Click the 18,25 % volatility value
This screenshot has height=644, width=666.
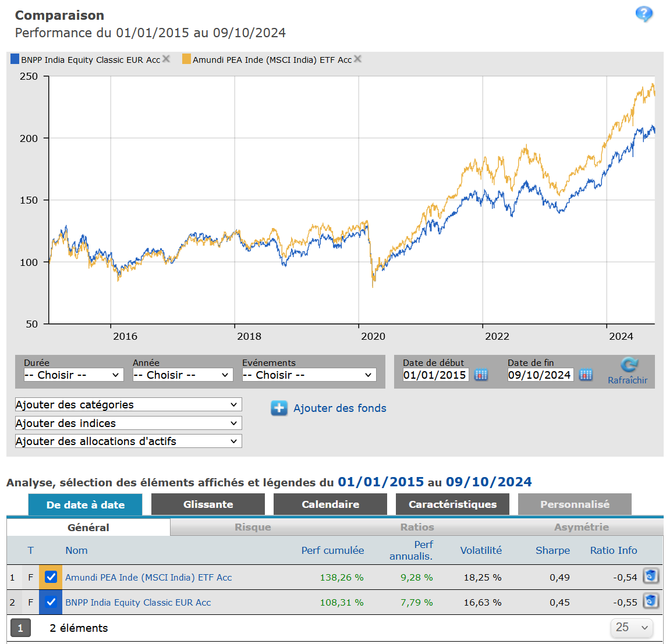(x=483, y=577)
